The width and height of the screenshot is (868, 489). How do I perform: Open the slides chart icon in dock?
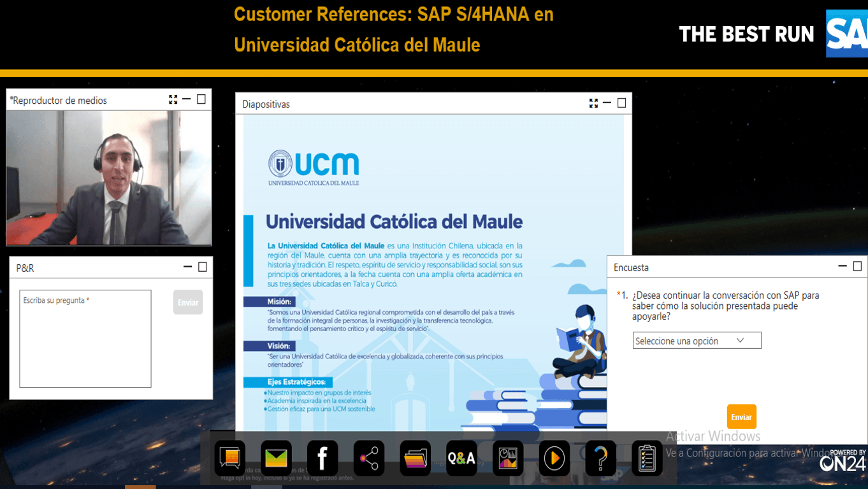tap(508, 458)
